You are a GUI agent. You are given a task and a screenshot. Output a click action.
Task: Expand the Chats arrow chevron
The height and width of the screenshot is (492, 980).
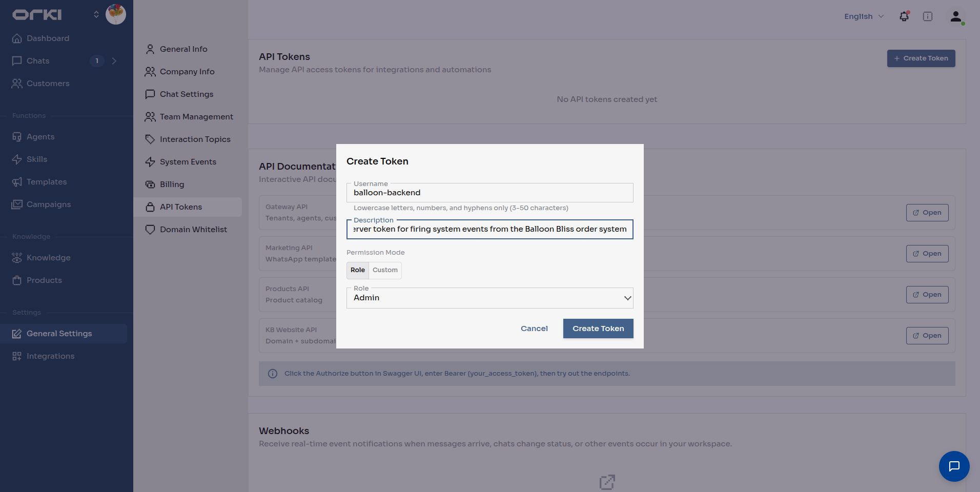pyautogui.click(x=114, y=61)
